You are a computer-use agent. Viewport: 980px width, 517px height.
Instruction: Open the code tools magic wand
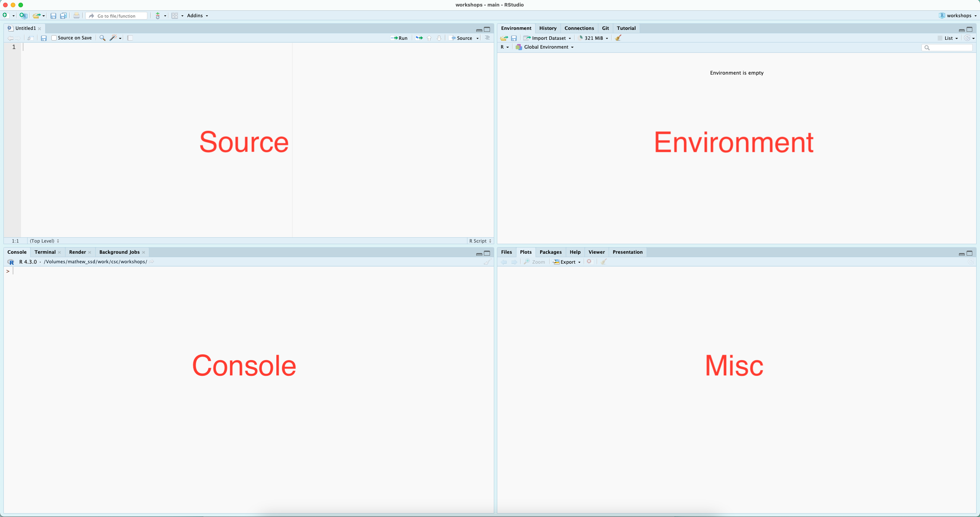(113, 38)
